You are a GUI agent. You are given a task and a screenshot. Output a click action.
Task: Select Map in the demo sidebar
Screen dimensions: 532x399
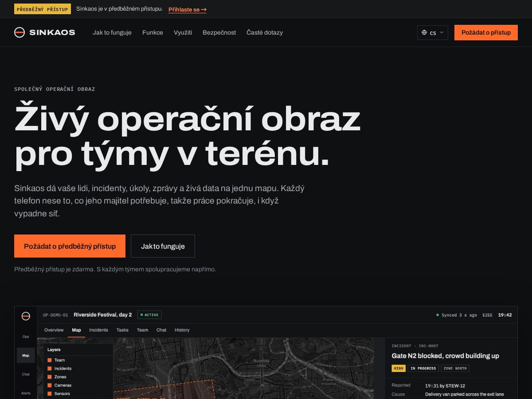pos(26,355)
